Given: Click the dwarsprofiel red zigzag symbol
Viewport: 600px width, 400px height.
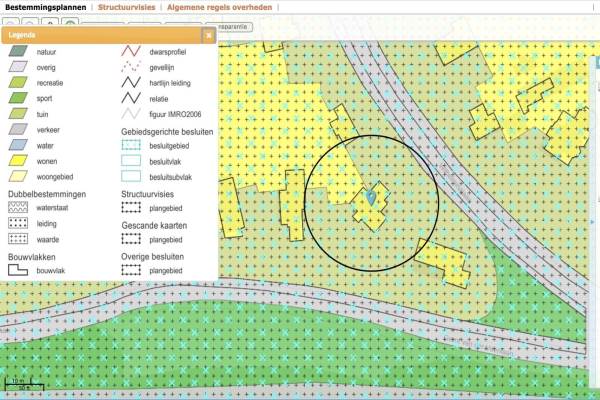Looking at the screenshot, I should click(131, 51).
